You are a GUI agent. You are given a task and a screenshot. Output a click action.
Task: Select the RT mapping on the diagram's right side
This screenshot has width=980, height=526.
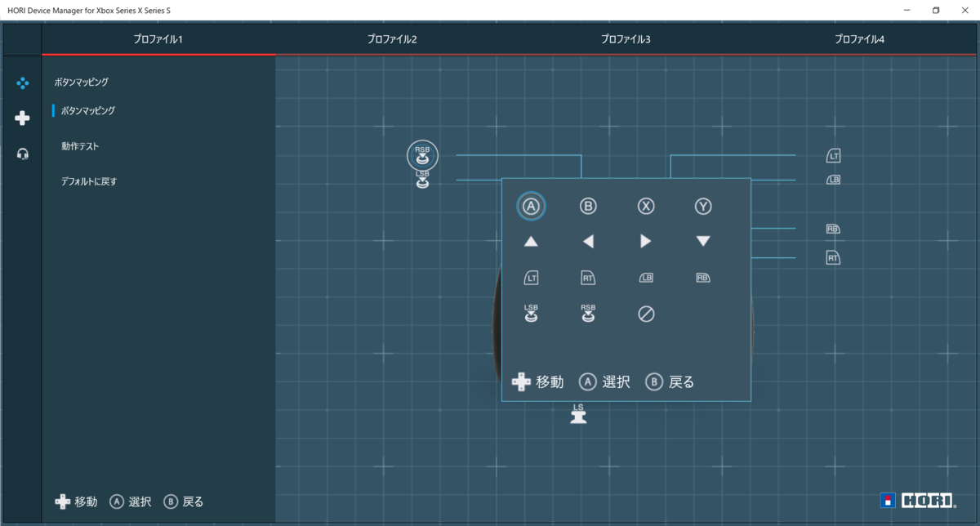pos(833,258)
